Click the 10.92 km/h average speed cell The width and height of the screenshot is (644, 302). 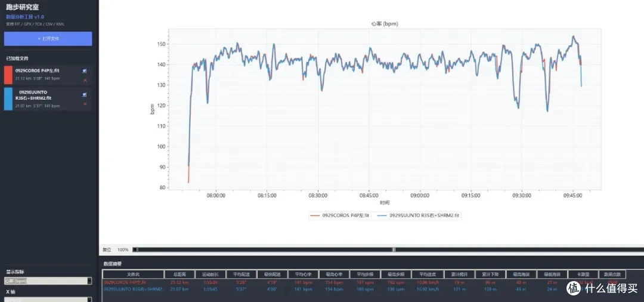point(427,289)
